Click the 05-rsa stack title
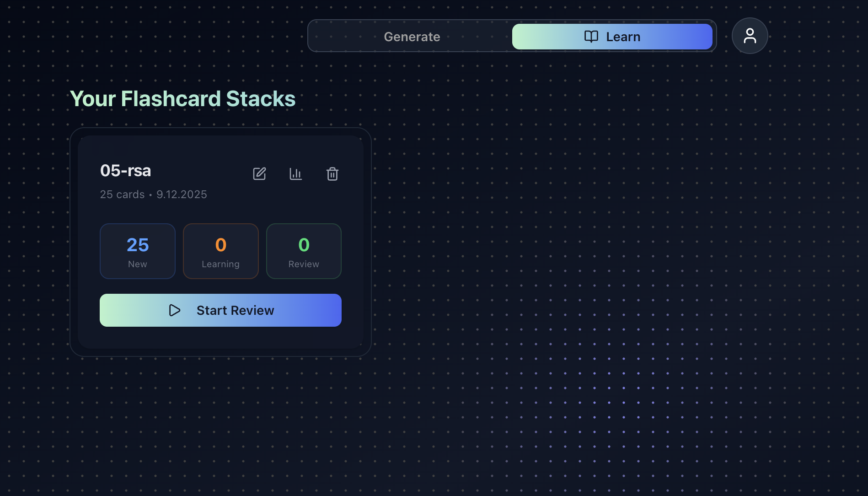The height and width of the screenshot is (496, 868). tap(125, 170)
